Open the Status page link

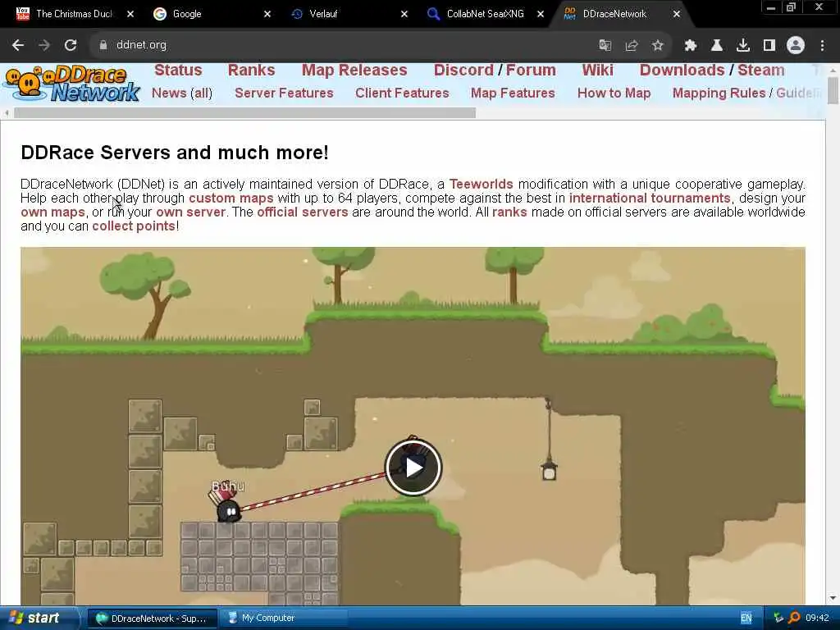click(178, 71)
